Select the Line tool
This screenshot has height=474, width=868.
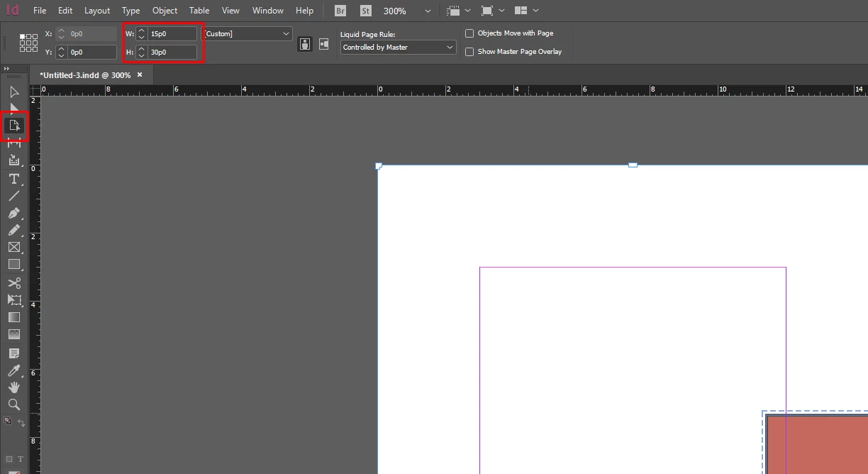(14, 196)
